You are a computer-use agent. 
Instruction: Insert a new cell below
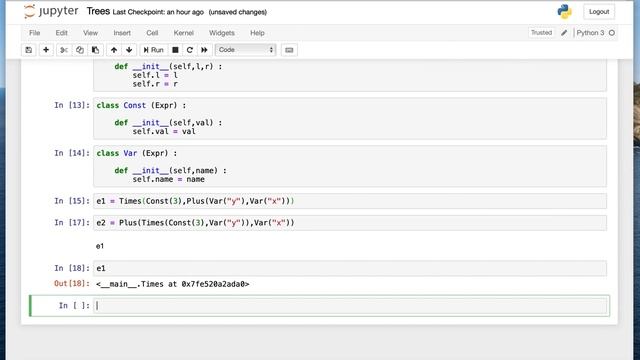tap(46, 50)
